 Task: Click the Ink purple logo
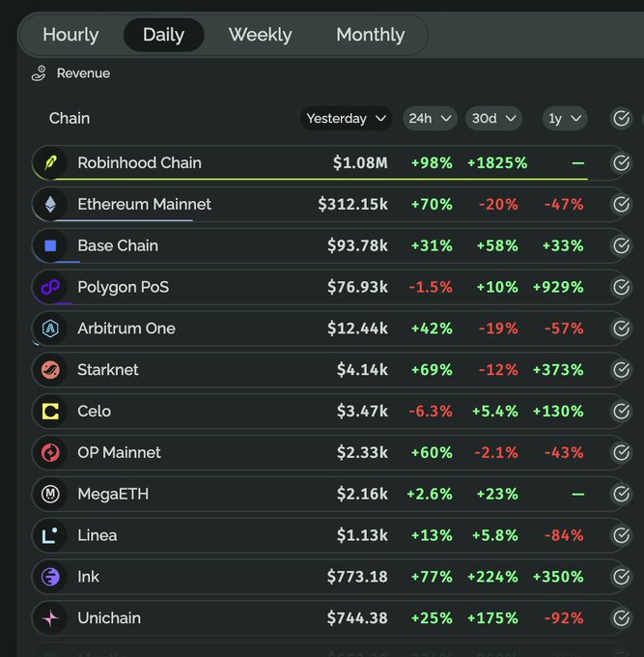50,577
